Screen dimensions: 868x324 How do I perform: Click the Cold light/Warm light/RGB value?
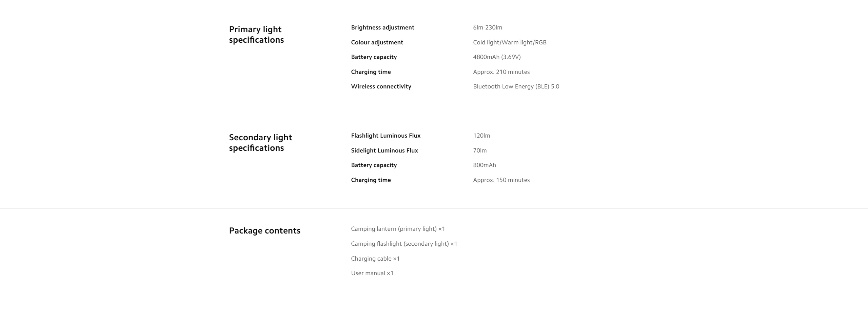tap(509, 42)
